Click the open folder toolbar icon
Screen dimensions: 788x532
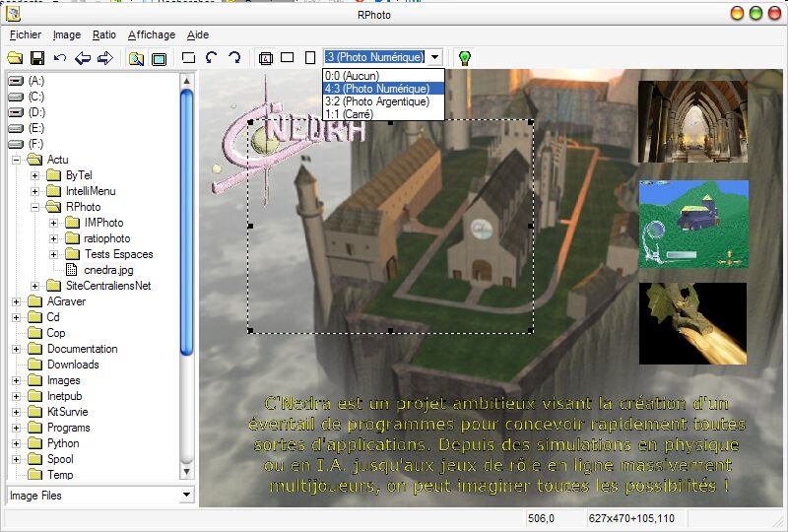[15, 58]
